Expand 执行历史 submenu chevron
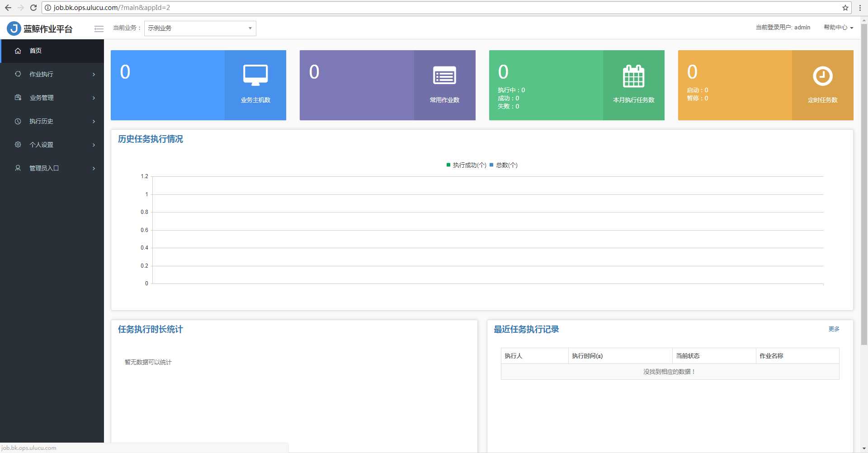The image size is (868, 453). 94,121
